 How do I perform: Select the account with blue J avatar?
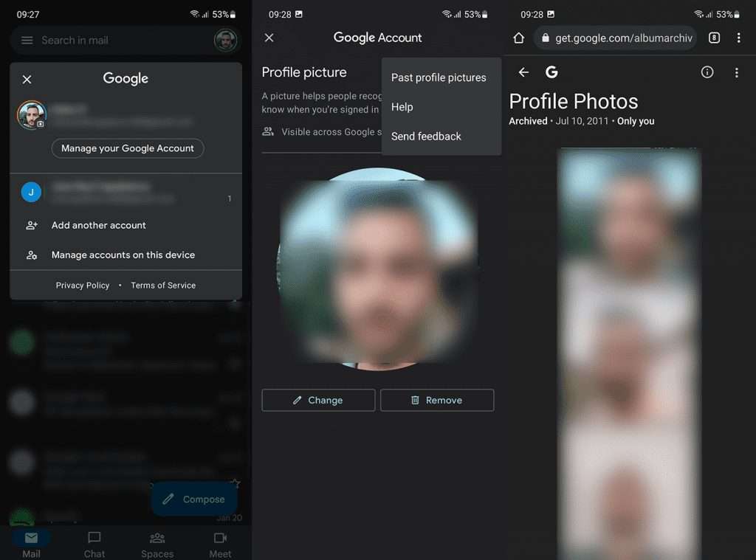tap(126, 192)
